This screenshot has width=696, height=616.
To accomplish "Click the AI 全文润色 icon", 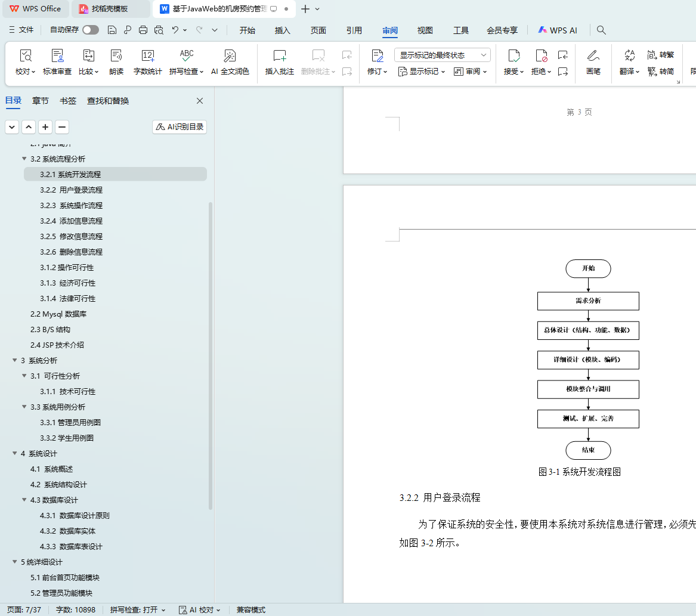I will pos(230,56).
